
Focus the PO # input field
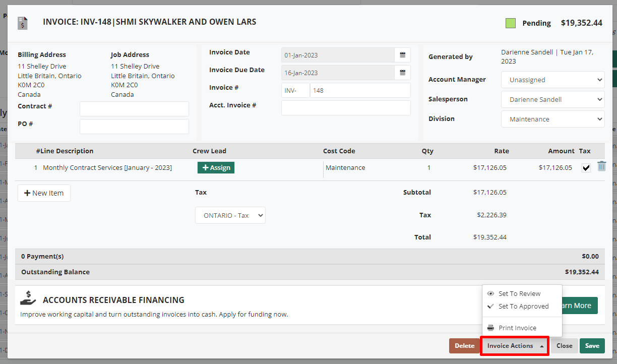134,127
